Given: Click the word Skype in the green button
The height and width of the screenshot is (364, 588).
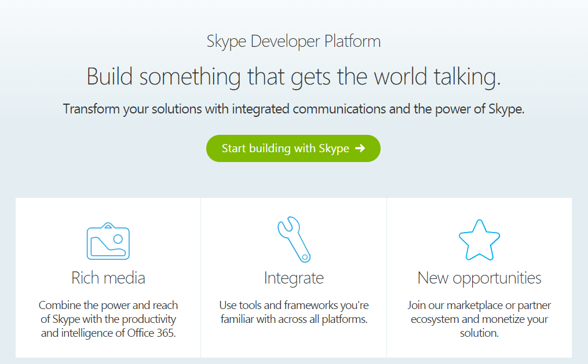Looking at the screenshot, I should [334, 149].
